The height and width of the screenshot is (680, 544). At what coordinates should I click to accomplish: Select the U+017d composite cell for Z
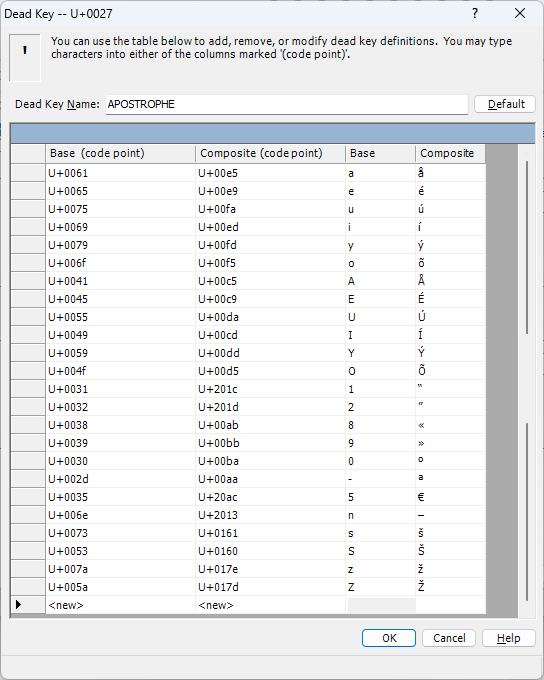[270, 587]
